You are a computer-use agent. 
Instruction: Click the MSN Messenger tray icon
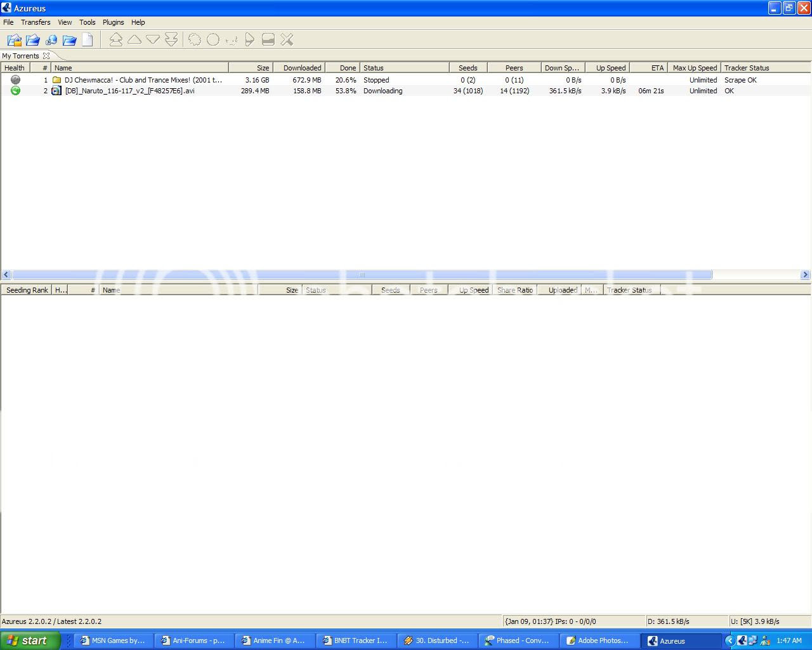coord(765,640)
